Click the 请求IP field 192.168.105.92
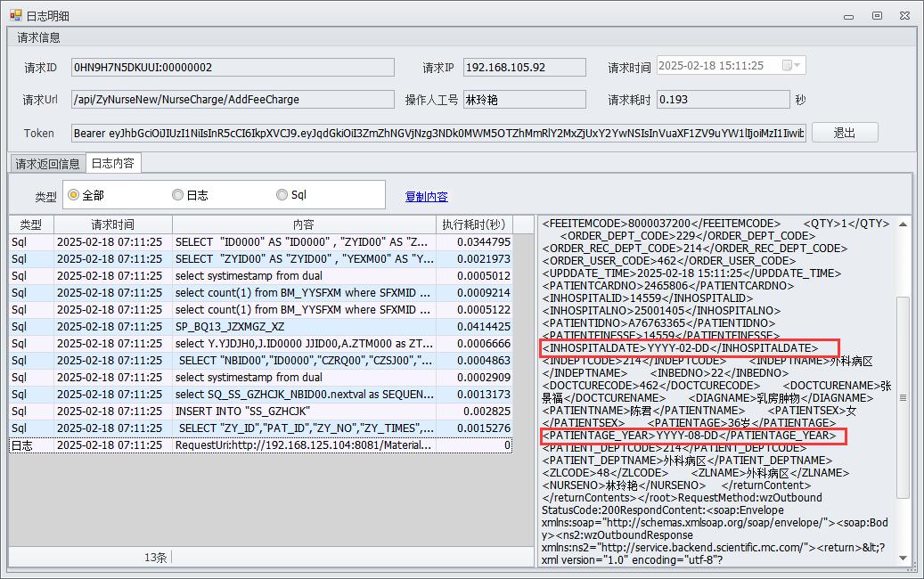Viewport: 924px width, 579px height. [525, 67]
